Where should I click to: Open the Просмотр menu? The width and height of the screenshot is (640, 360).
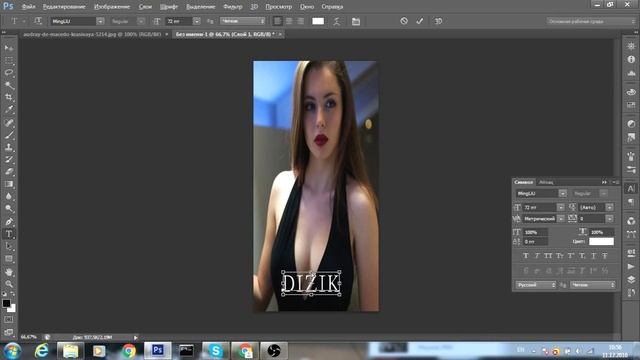pyautogui.click(x=278, y=7)
